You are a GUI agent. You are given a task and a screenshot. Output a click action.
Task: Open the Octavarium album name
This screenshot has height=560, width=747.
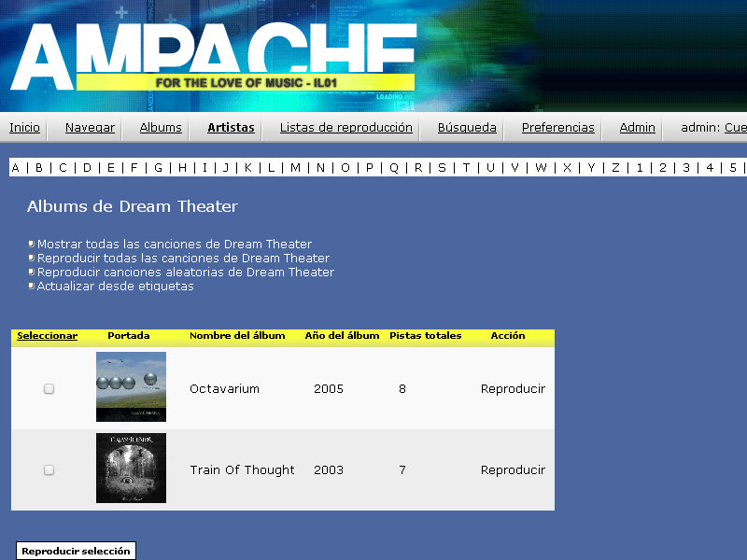coord(224,388)
